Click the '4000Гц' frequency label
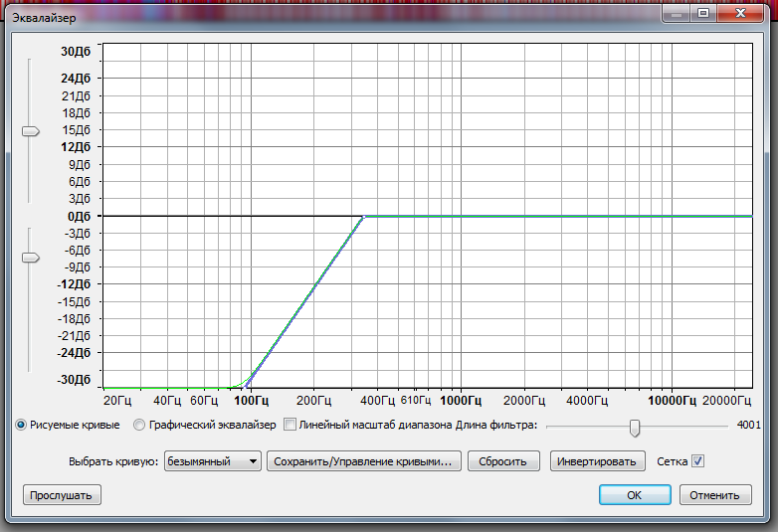The width and height of the screenshot is (778, 532). [587, 401]
